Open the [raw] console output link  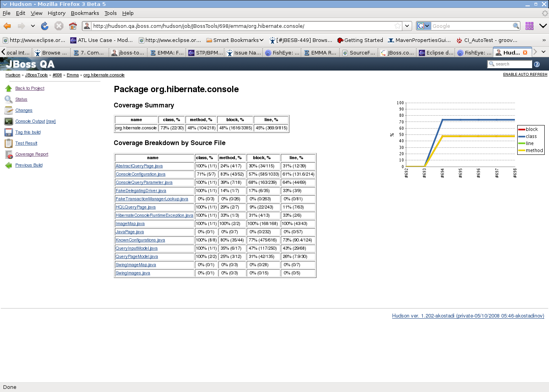pos(51,122)
